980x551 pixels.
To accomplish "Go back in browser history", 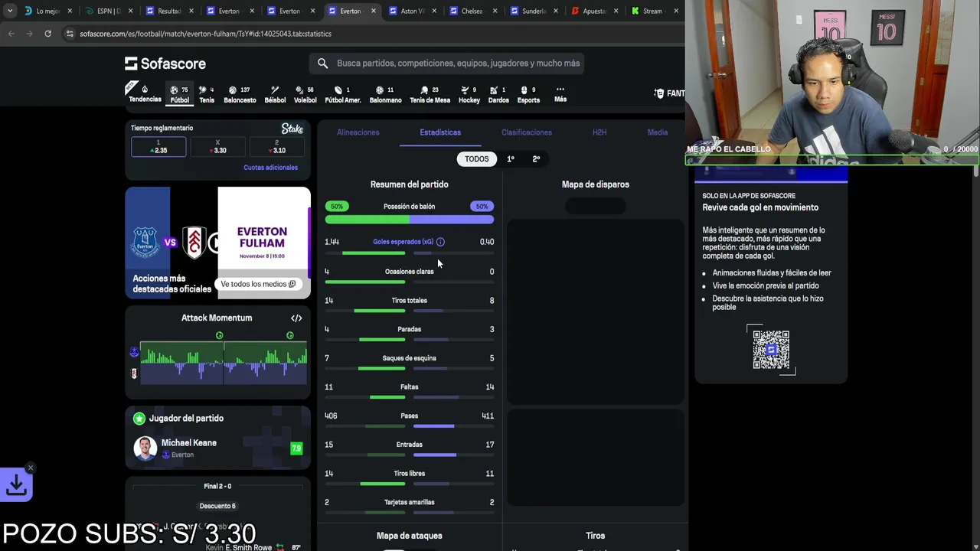I will [11, 34].
